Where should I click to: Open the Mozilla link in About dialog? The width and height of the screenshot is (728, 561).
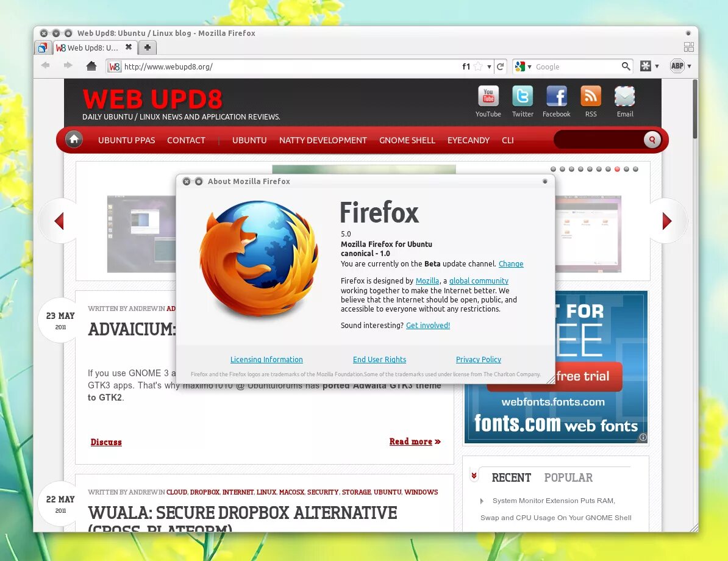(x=427, y=281)
